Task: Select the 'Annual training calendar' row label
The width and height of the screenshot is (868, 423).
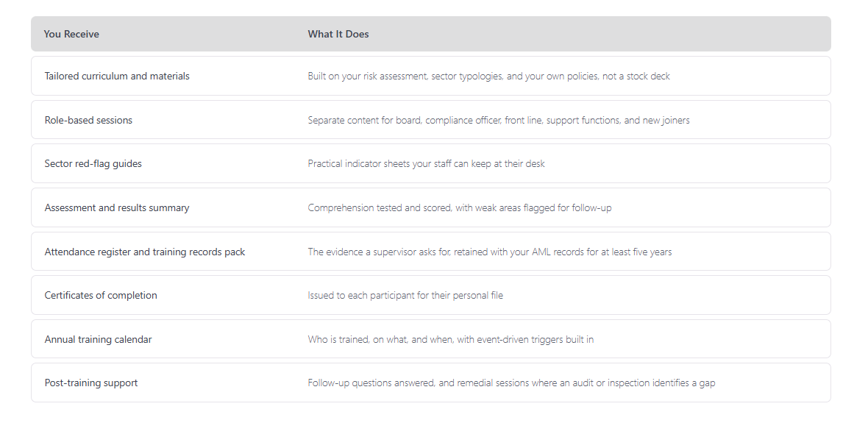Action: [98, 339]
